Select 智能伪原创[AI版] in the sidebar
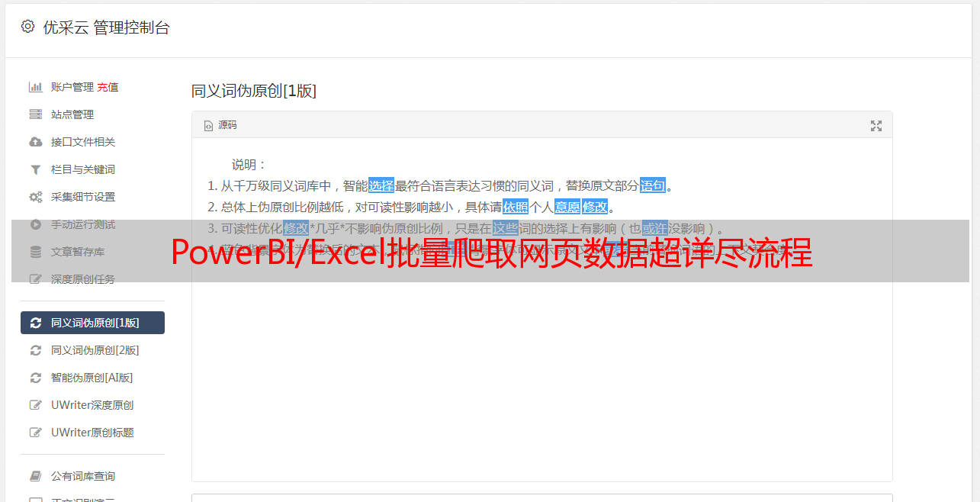 click(92, 378)
